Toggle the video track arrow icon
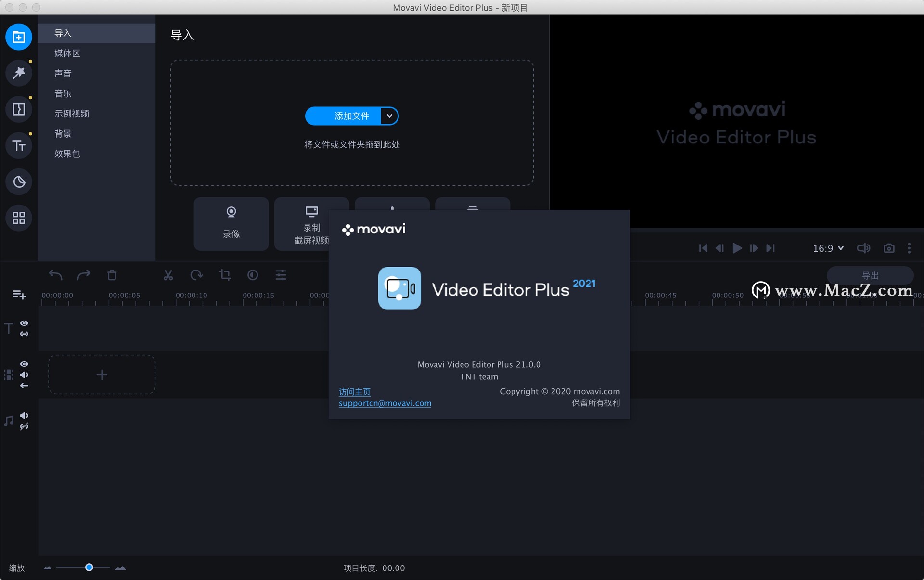924x580 pixels. click(24, 386)
